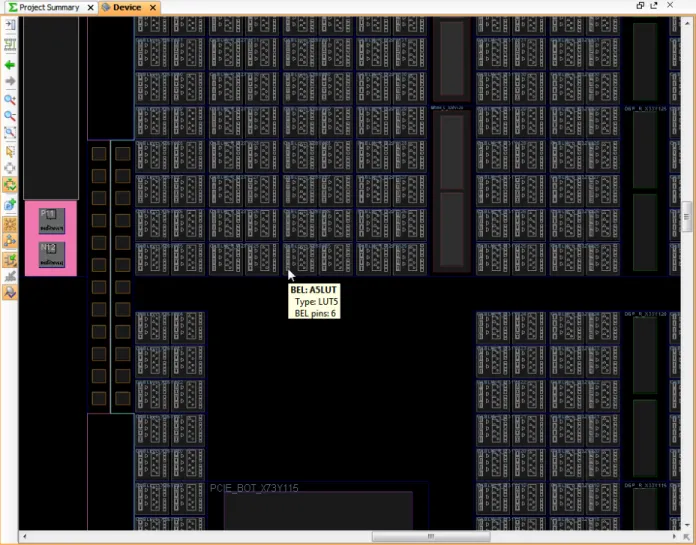
Task: Toggle the I/O nets display icon
Action: 10,241
